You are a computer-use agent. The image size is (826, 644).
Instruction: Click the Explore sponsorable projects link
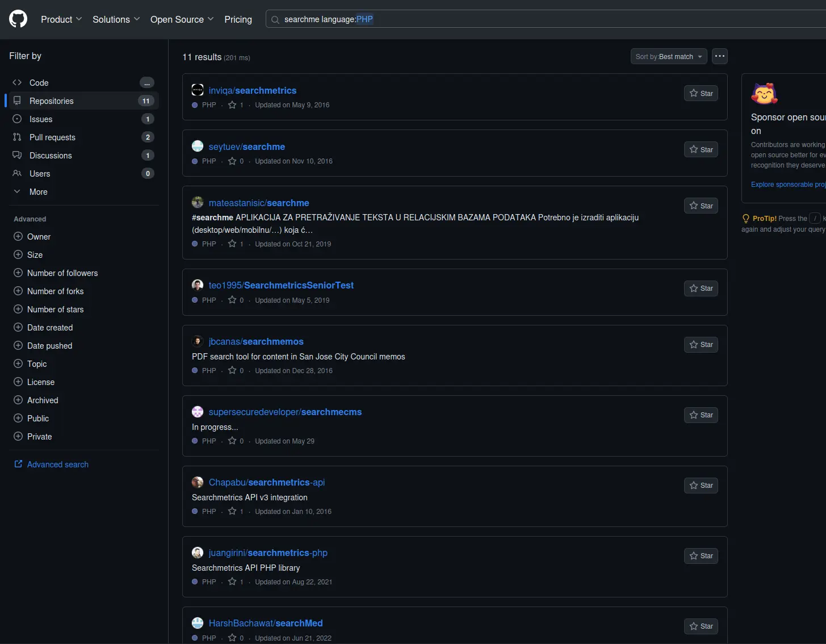789,185
